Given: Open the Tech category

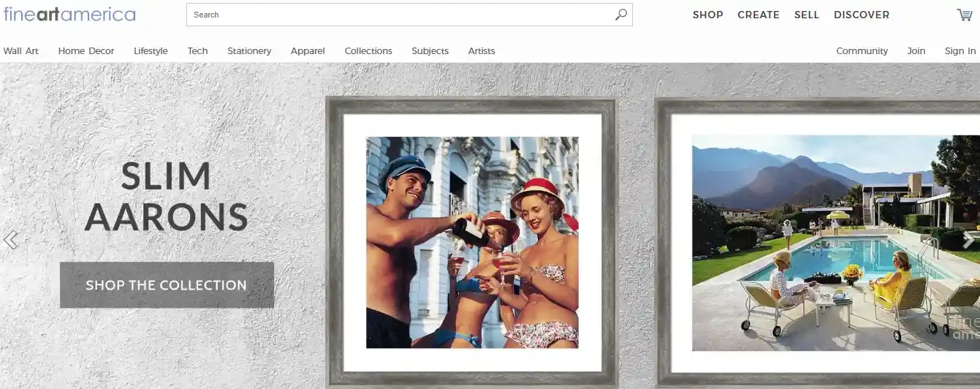Looking at the screenshot, I should coord(197,51).
